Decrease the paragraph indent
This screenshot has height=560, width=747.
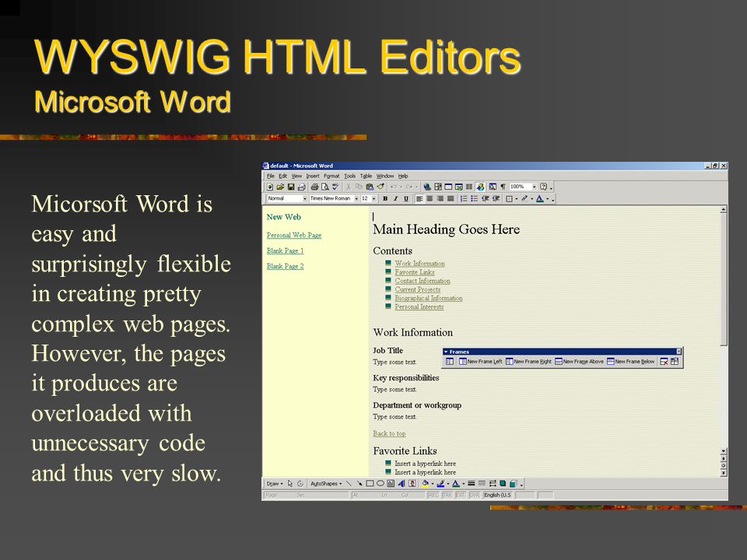coord(485,199)
